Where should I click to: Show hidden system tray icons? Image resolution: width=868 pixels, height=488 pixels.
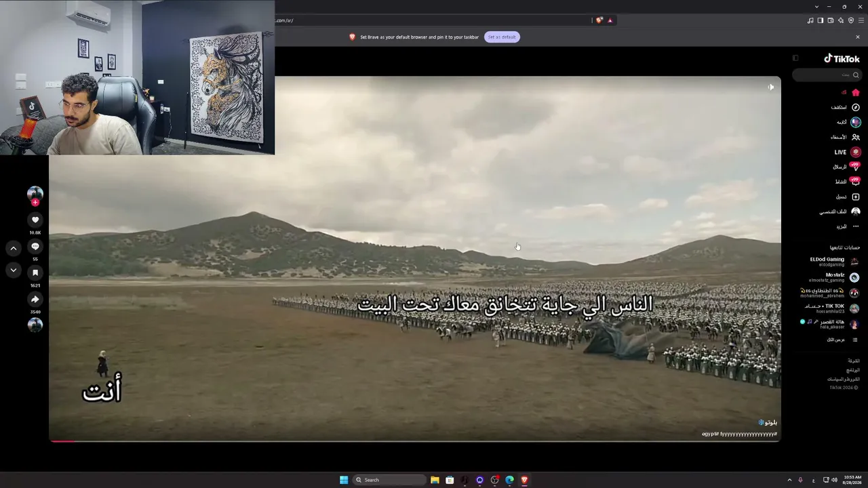(789, 480)
